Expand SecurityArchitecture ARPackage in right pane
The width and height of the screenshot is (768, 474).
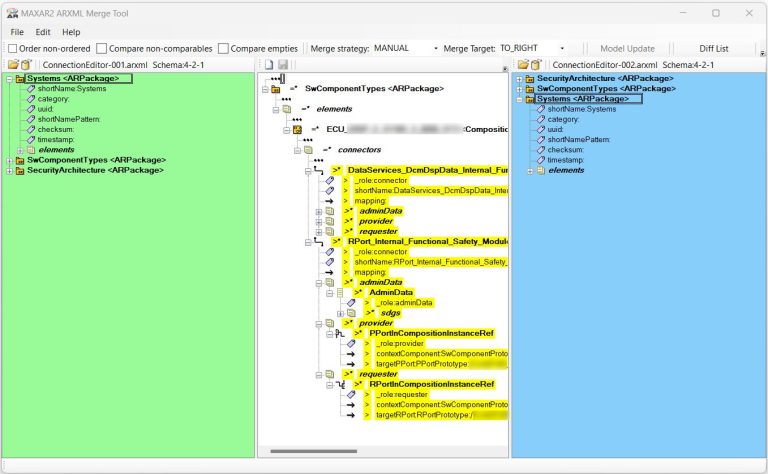click(x=519, y=79)
